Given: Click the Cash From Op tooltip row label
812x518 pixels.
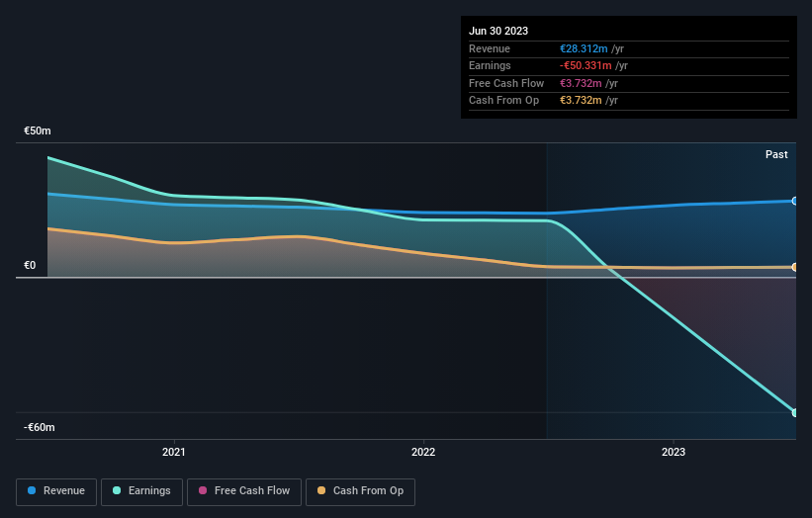Looking at the screenshot, I should (503, 101).
